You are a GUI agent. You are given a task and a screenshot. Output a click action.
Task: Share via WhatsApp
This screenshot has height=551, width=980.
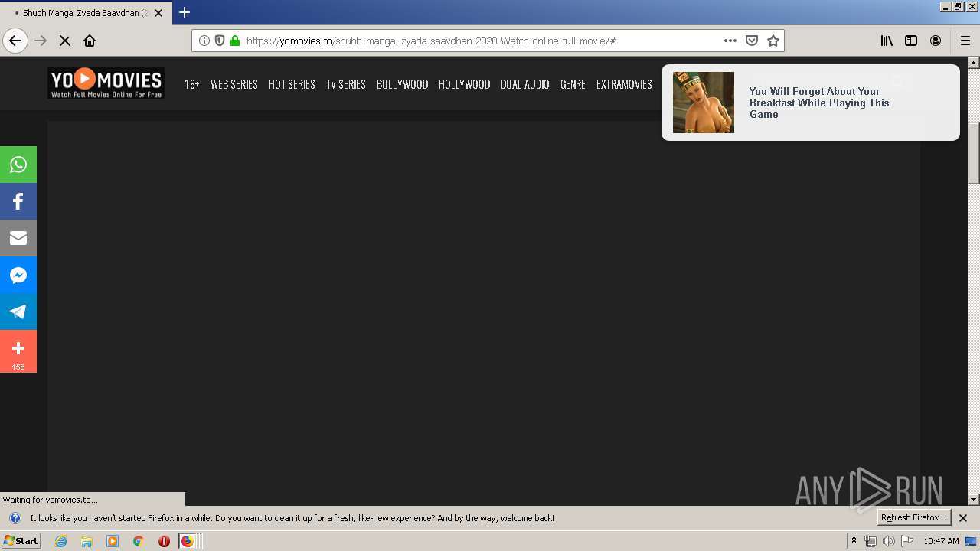pos(18,165)
